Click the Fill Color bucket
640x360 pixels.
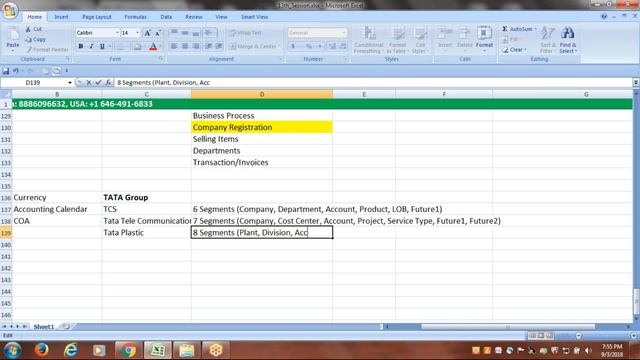tap(138, 47)
